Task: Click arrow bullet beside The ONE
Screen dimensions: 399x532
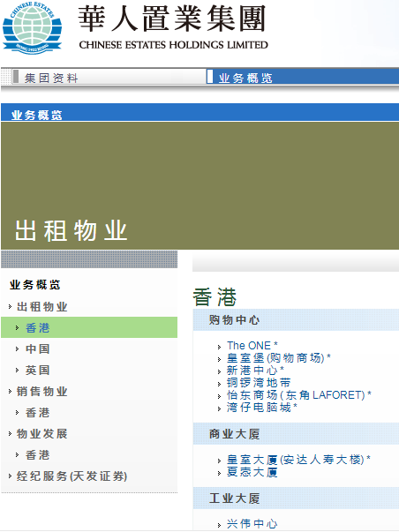Action: [x=220, y=347]
